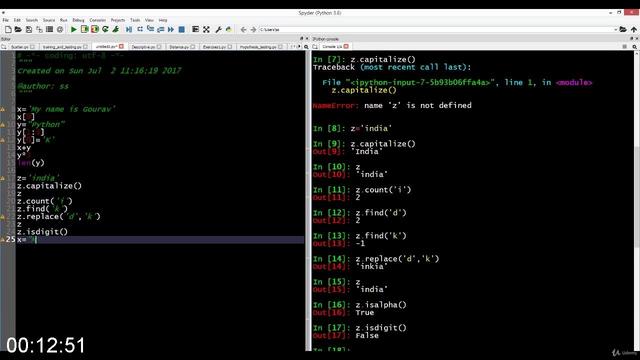Click the Save file icon
This screenshot has height=360, width=640.
(x=29, y=29)
